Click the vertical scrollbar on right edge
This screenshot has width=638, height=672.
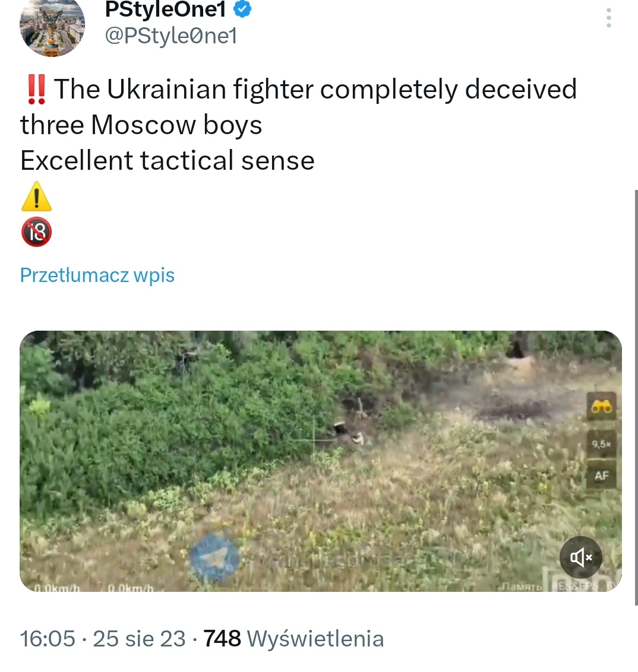click(x=636, y=397)
